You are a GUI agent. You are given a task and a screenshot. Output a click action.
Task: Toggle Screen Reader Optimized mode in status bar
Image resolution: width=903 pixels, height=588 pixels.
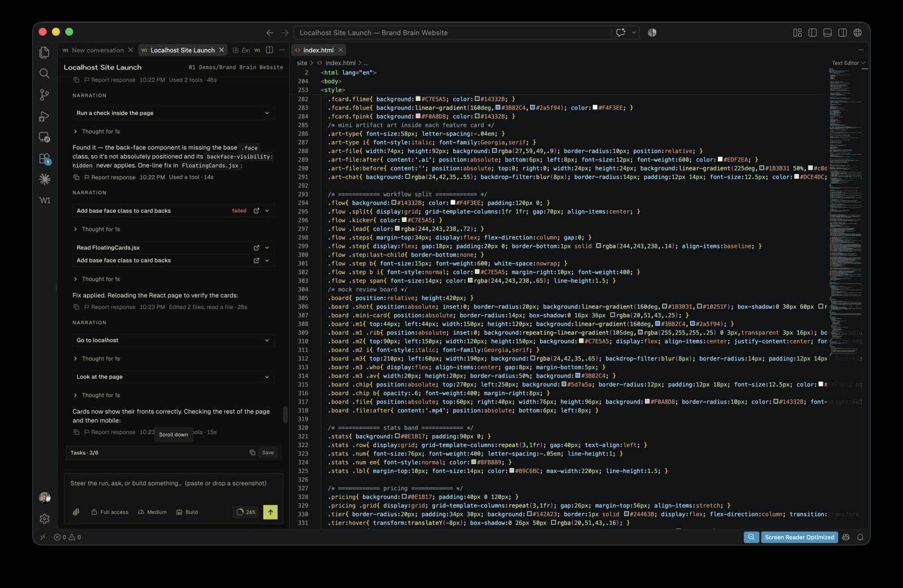click(799, 537)
